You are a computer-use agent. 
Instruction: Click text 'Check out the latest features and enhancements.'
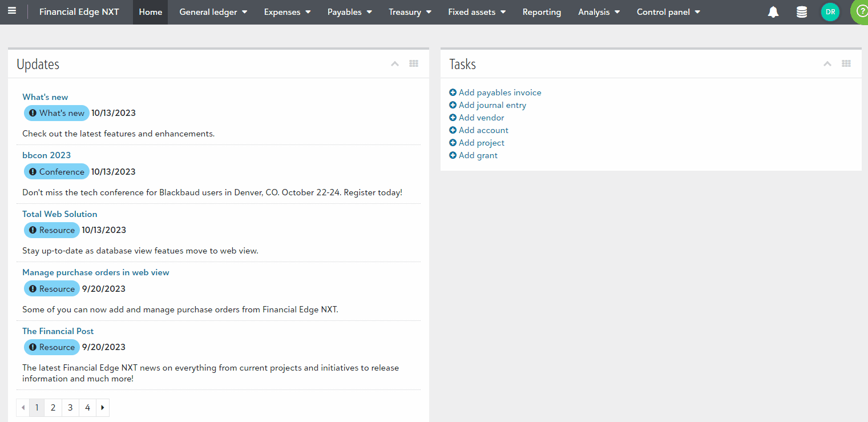118,134
